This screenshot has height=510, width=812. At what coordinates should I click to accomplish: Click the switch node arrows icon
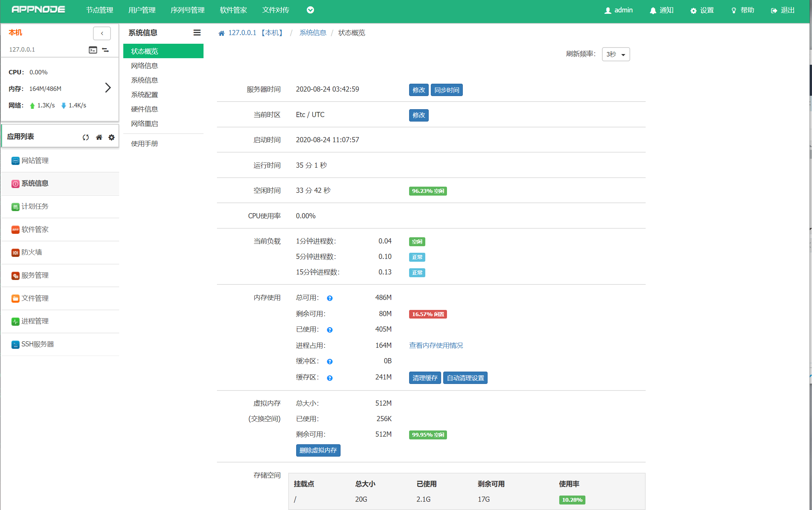pyautogui.click(x=105, y=50)
